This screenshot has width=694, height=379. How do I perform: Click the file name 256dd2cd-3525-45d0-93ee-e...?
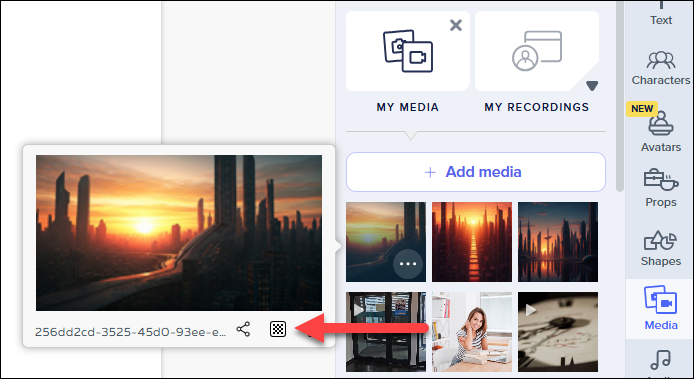131,332
